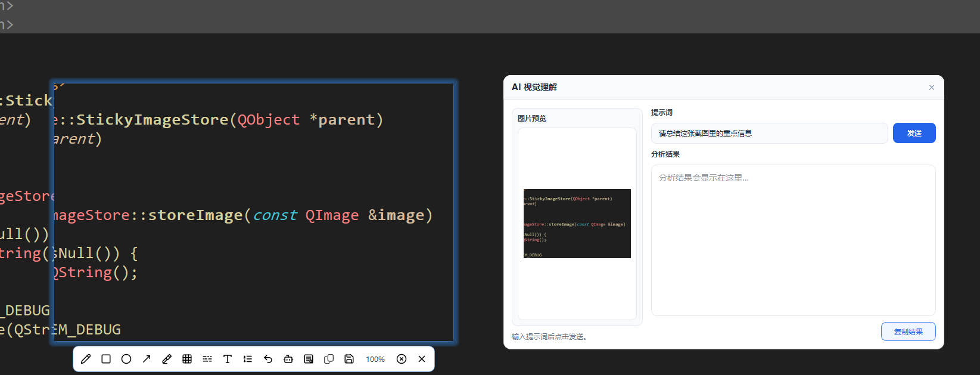Click the 图片预览 label
The height and width of the screenshot is (375, 980).
[532, 118]
